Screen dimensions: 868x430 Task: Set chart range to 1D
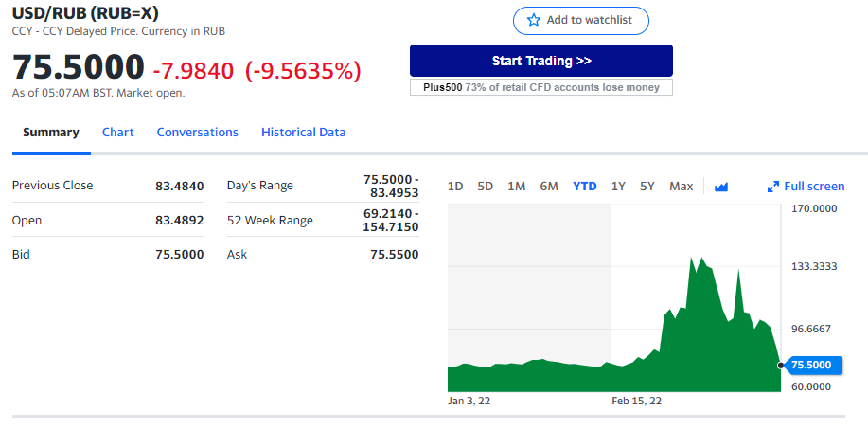coord(455,187)
